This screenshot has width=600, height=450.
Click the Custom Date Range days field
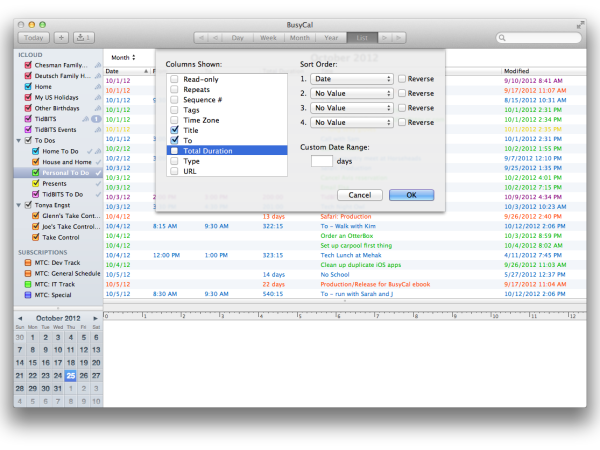(x=322, y=161)
